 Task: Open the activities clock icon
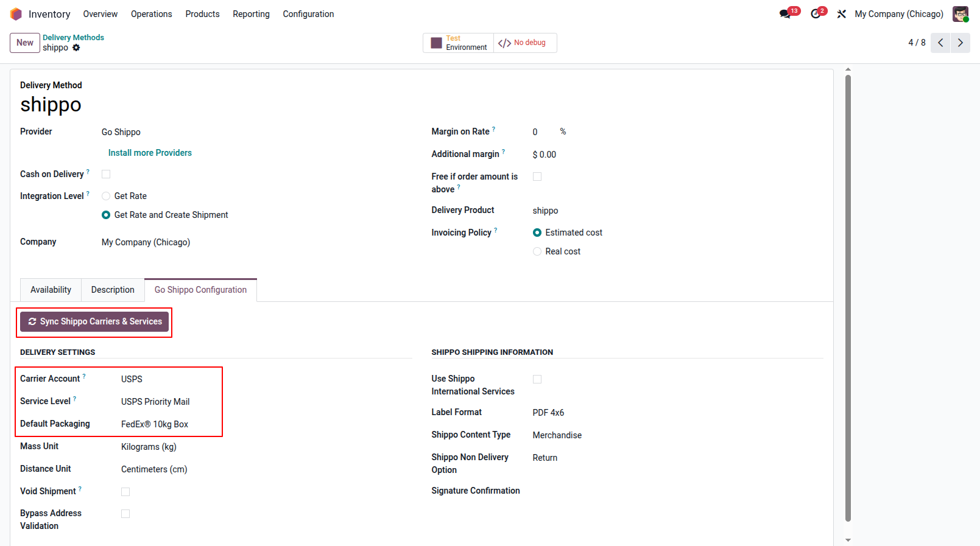pyautogui.click(x=816, y=14)
